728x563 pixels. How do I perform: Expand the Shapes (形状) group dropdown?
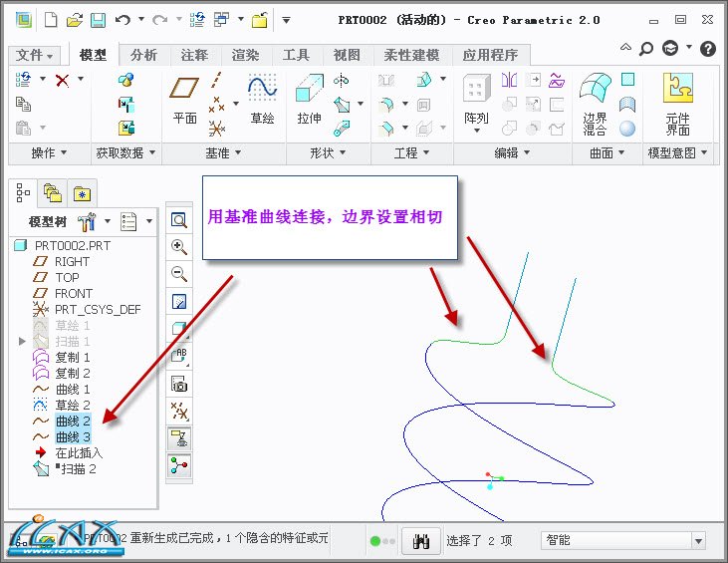pyautogui.click(x=328, y=152)
